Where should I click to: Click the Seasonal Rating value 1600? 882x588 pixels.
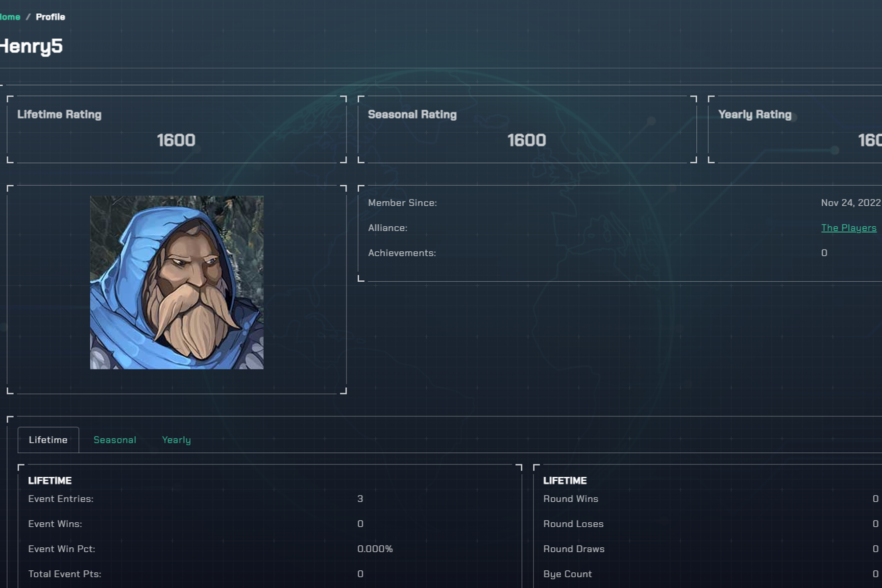tap(527, 140)
